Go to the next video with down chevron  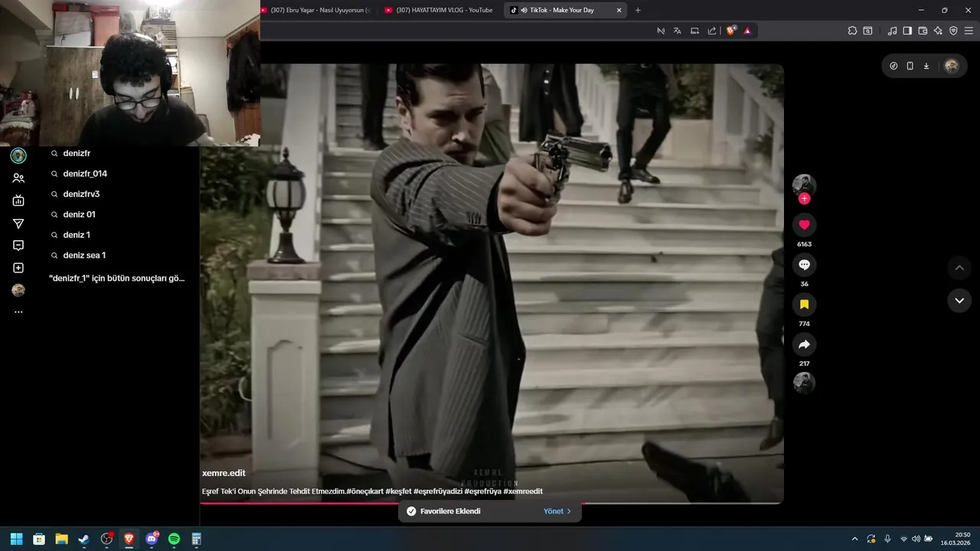tap(959, 301)
